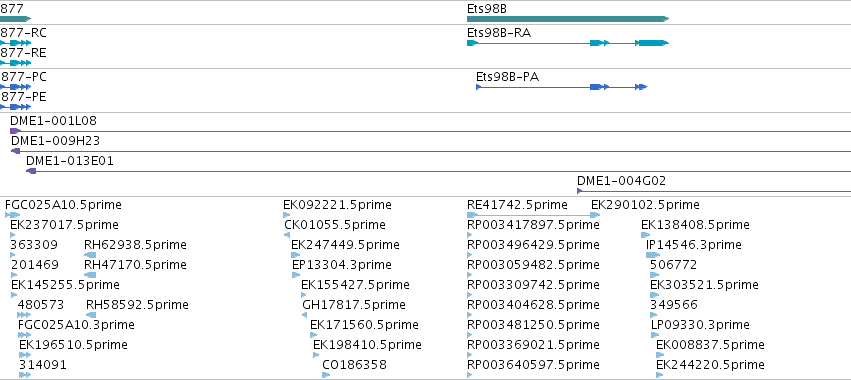This screenshot has width=851, height=380.
Task: Click the EK008837.5prime EST label
Action: [710, 345]
